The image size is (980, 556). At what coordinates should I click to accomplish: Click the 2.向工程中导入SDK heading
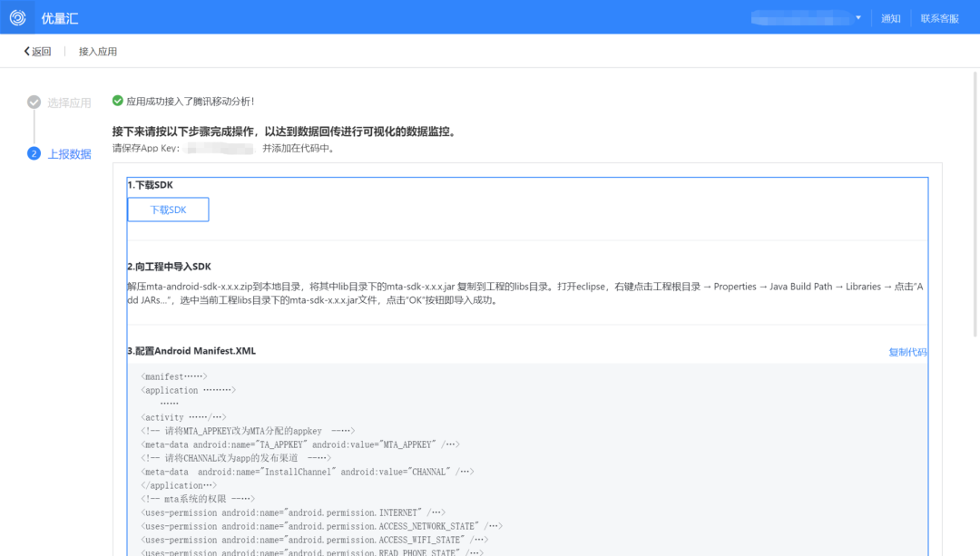click(169, 267)
